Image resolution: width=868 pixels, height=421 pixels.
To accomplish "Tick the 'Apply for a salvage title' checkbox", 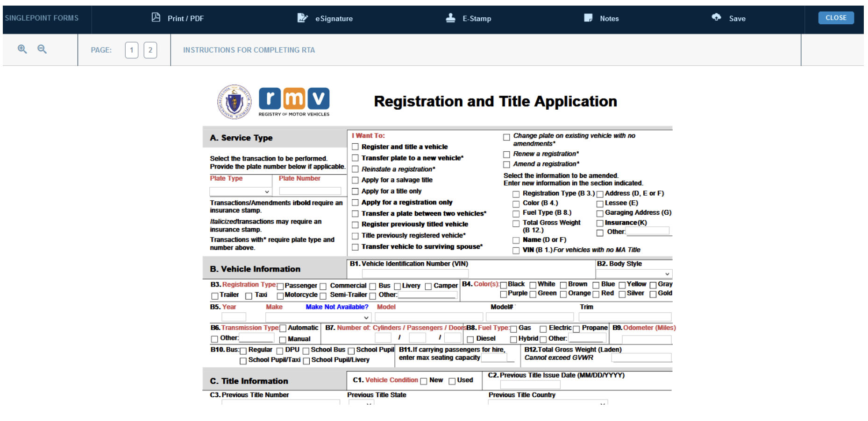I will (356, 180).
